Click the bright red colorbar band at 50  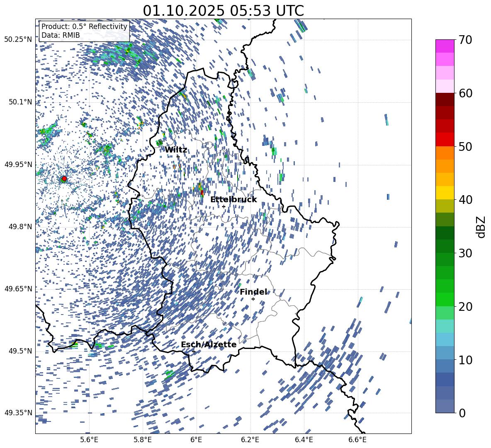tap(445, 140)
